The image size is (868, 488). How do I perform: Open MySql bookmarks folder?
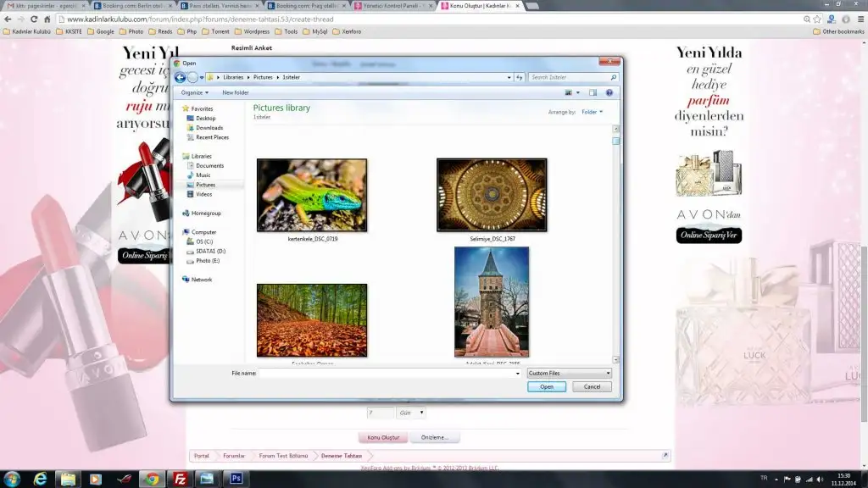pyautogui.click(x=314, y=31)
